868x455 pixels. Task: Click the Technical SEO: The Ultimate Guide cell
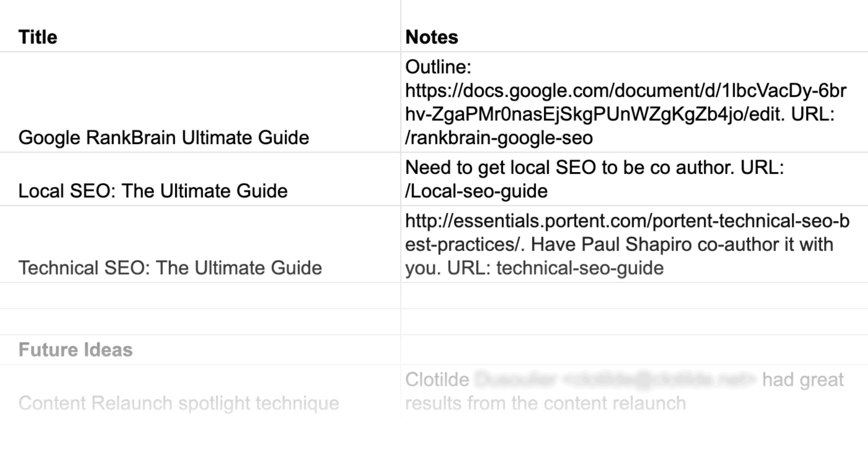pyautogui.click(x=200, y=244)
